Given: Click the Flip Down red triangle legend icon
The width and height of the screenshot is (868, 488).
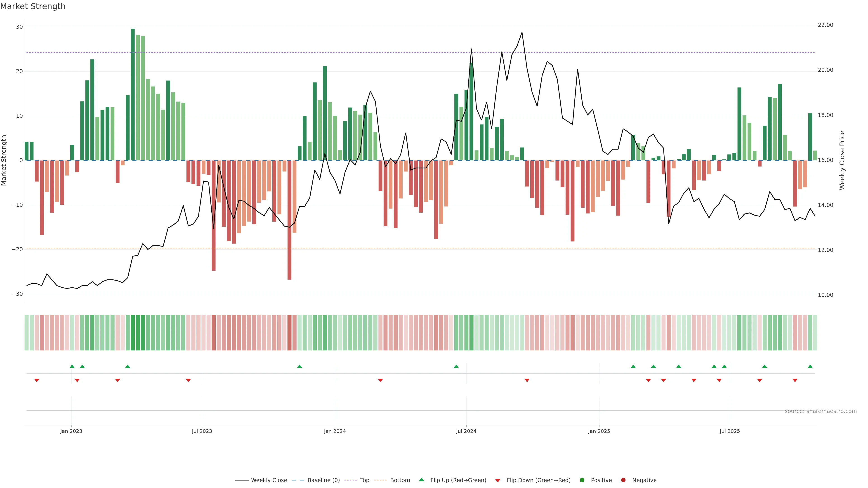Looking at the screenshot, I should 498,480.
